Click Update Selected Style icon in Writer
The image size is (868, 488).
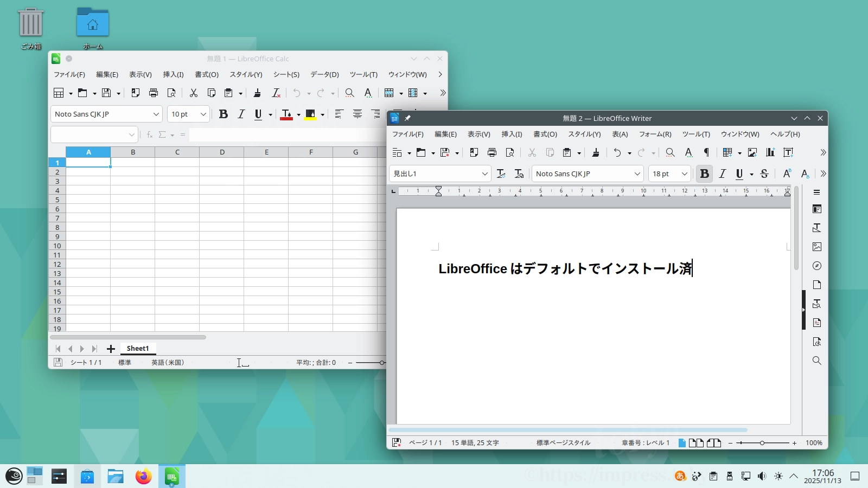(501, 174)
